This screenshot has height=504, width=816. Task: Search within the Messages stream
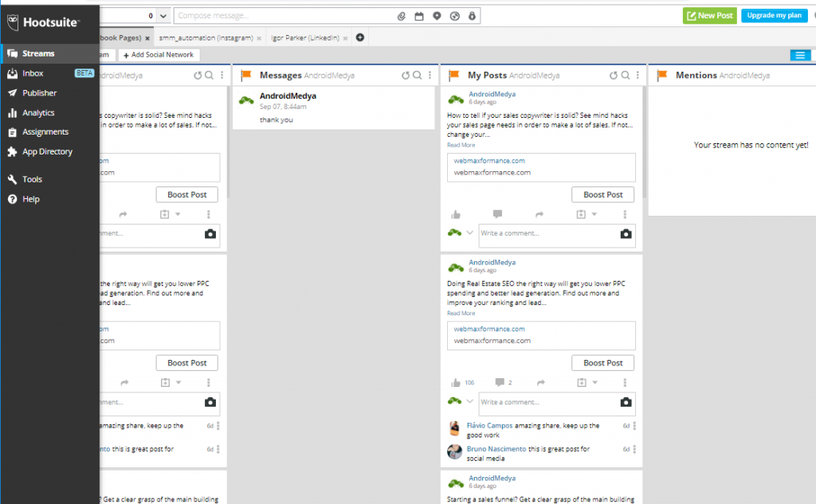(x=418, y=76)
